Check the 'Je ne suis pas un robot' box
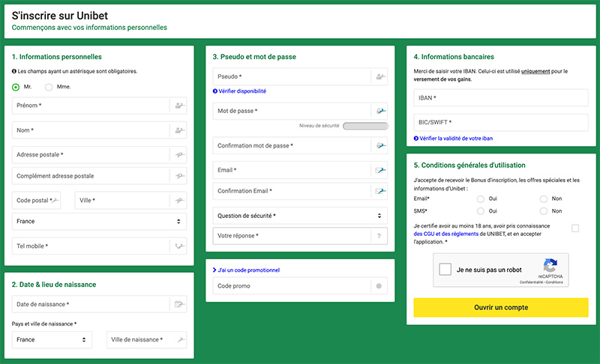This screenshot has width=600, height=364. click(445, 270)
